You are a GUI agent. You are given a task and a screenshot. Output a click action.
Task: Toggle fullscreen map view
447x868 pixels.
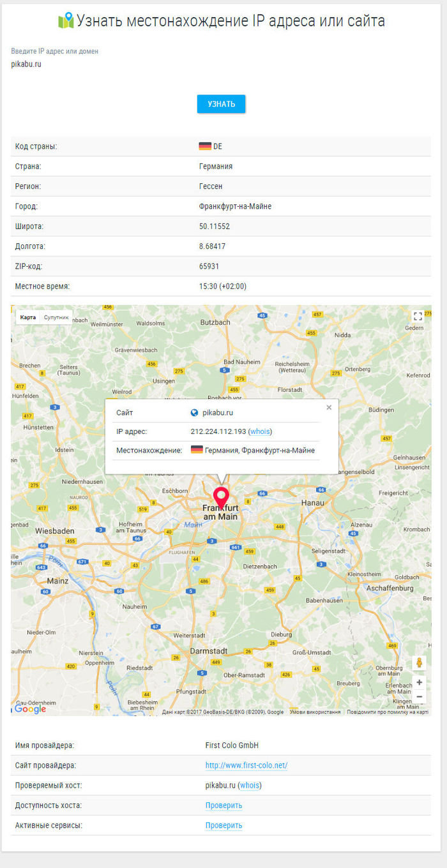pyautogui.click(x=418, y=317)
